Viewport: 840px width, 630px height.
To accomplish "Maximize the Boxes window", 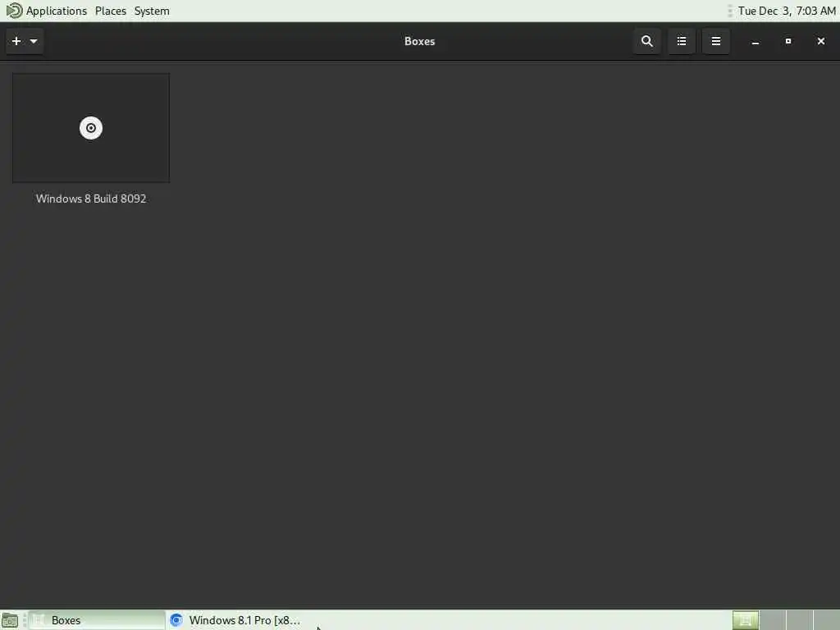I will click(788, 41).
